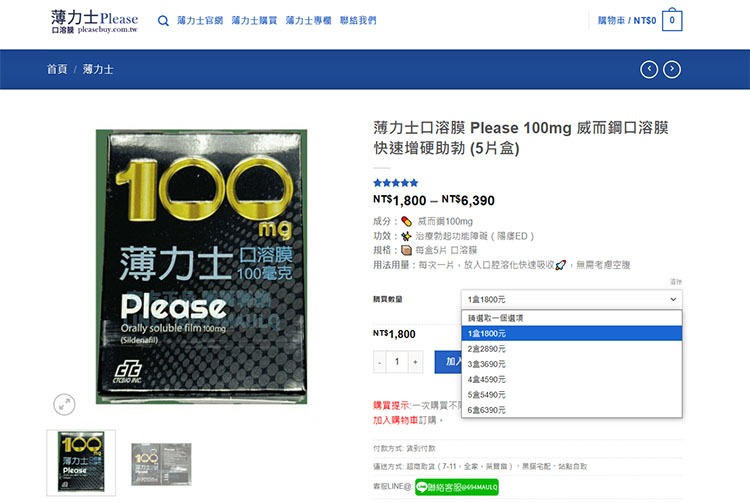Go to next product arrow
750x503 pixels.
[672, 69]
